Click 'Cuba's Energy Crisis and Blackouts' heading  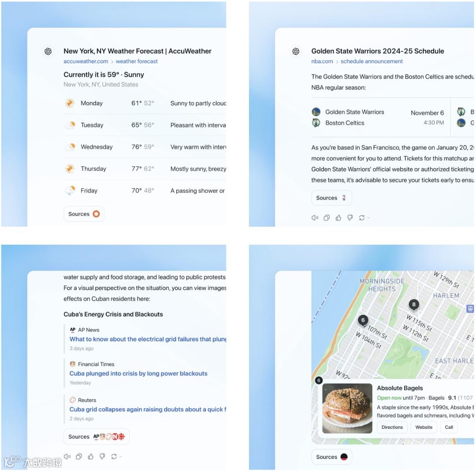[113, 314]
